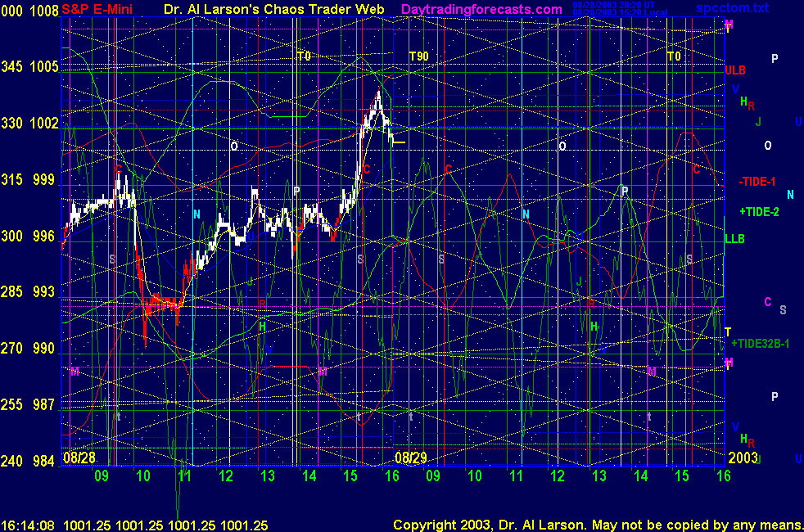The width and height of the screenshot is (804, 532).
Task: Click the '1008' price label on the axis
Action: click(44, 11)
